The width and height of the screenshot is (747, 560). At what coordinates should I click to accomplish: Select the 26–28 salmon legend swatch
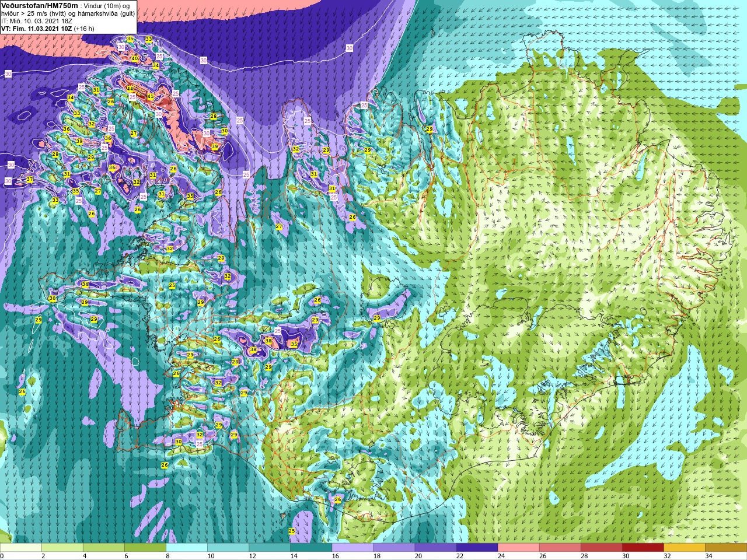(560, 548)
